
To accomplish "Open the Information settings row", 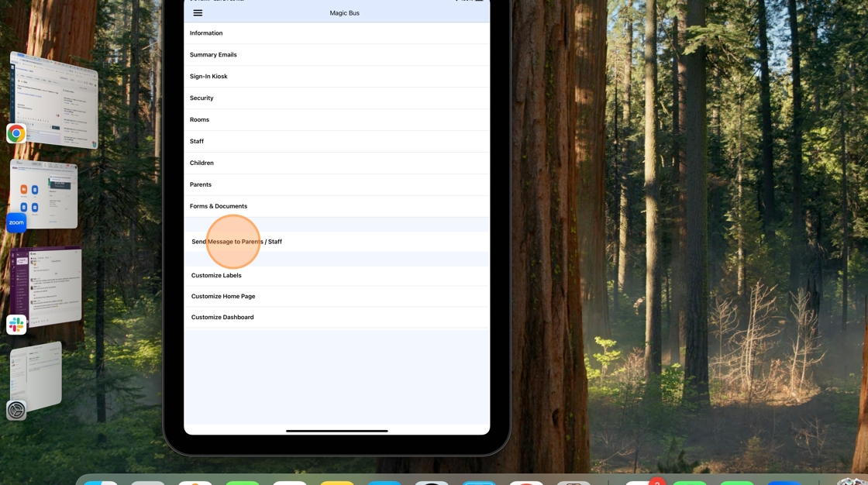I will click(336, 33).
